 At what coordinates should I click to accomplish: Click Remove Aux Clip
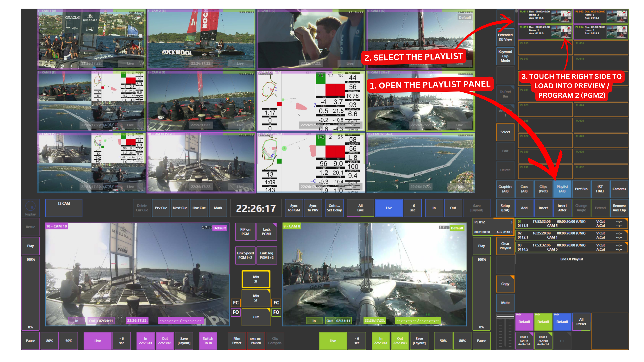619,208
